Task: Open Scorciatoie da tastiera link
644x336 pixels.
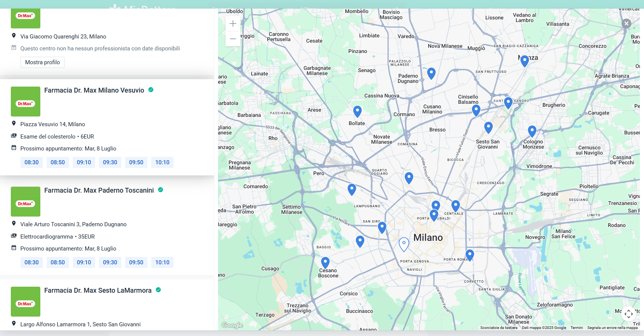Action: point(499,328)
